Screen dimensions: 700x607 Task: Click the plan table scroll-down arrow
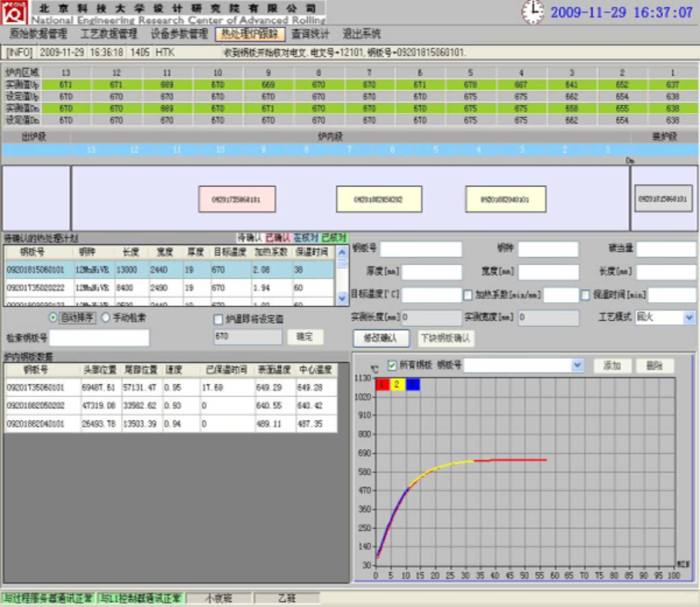click(x=342, y=298)
